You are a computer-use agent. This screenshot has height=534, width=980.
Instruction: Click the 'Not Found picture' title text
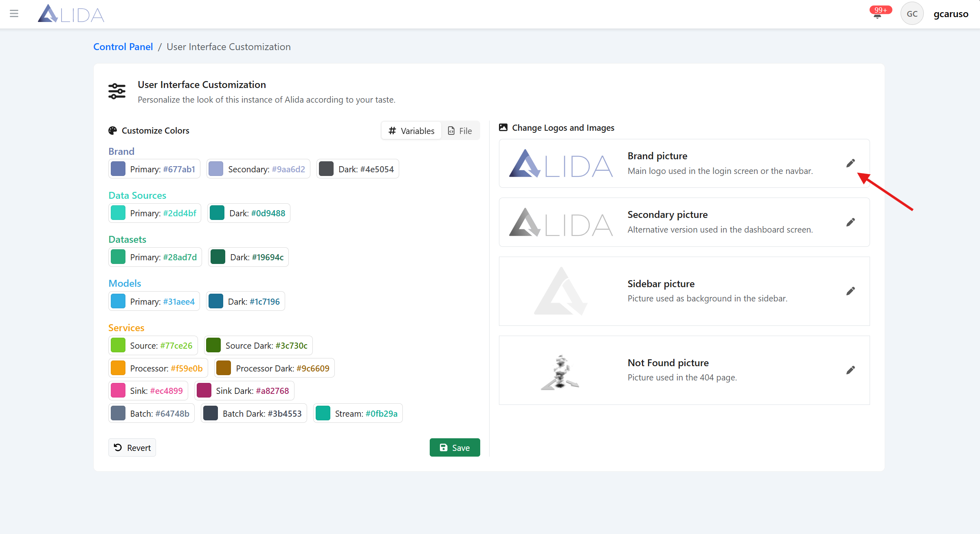[x=668, y=363]
